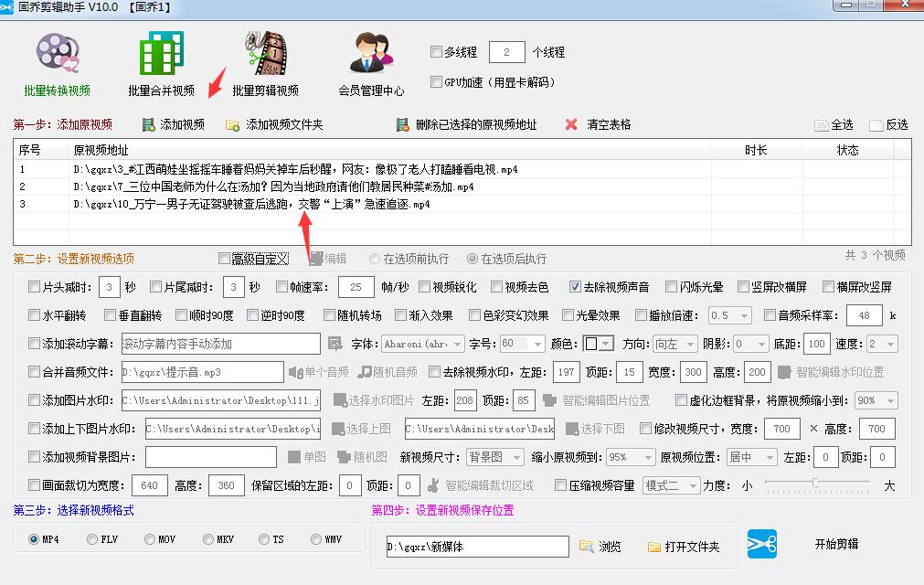Open the 字号 60 dropdown
This screenshot has width=924, height=585.
click(x=523, y=344)
